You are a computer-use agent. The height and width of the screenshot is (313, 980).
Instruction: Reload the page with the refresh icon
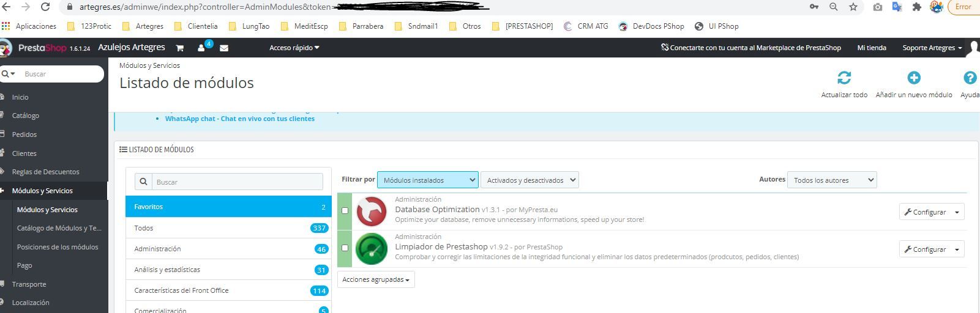[x=45, y=7]
